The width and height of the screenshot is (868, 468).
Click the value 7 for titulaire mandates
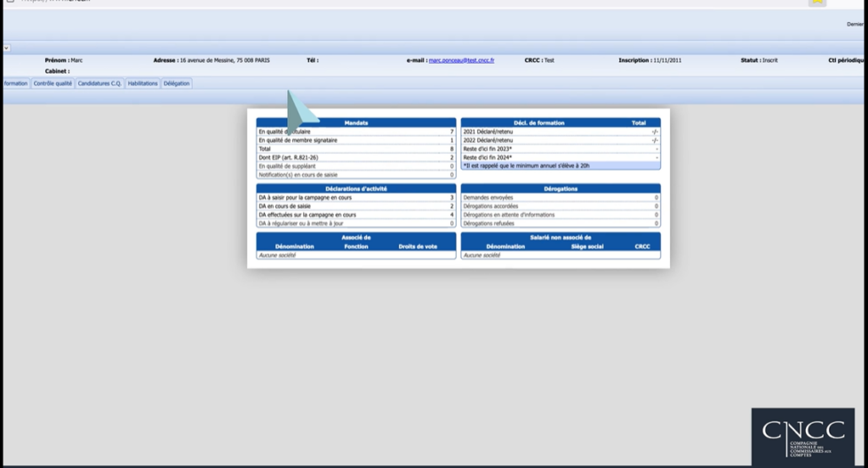451,131
